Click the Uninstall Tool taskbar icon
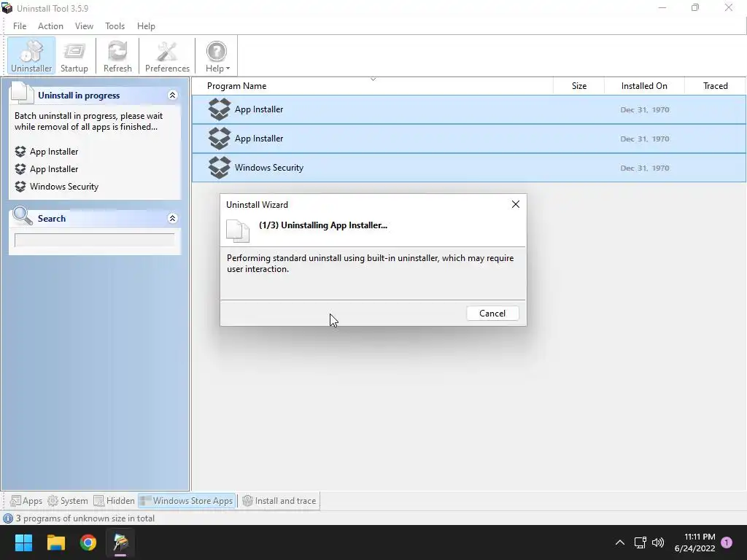Viewport: 747px width, 560px height. tap(120, 542)
